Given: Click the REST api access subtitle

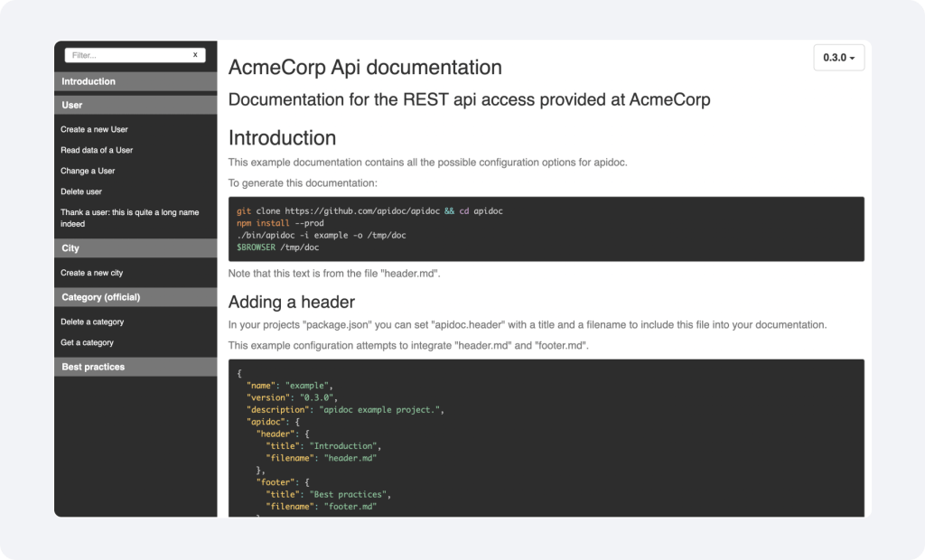Looking at the screenshot, I should click(469, 99).
